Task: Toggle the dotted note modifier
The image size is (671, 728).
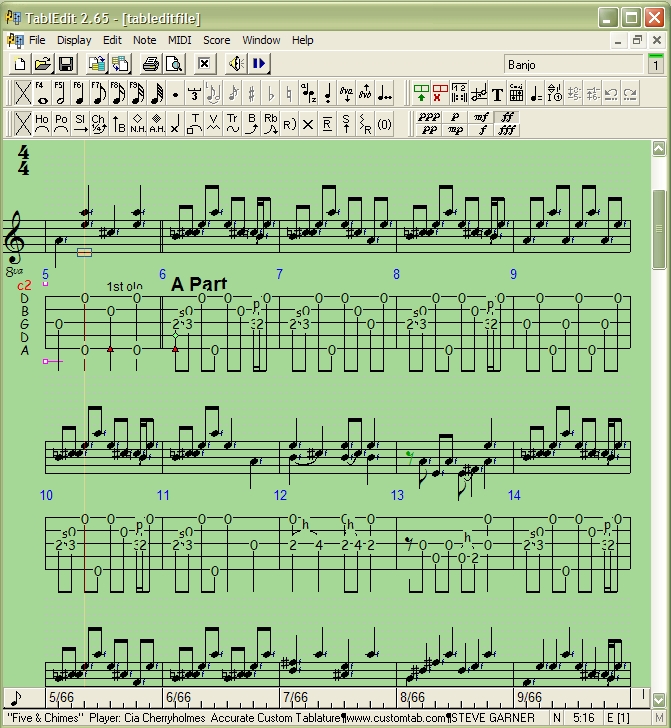Action: pos(175,94)
